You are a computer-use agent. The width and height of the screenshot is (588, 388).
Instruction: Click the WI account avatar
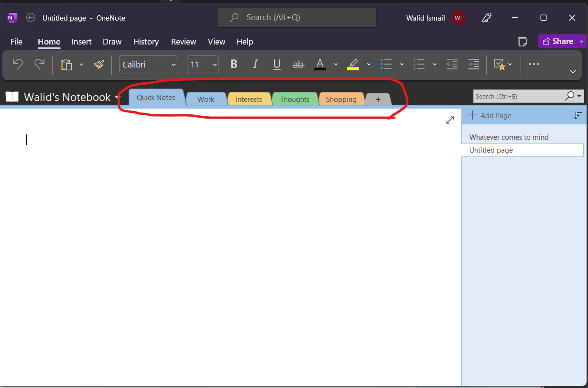[458, 18]
